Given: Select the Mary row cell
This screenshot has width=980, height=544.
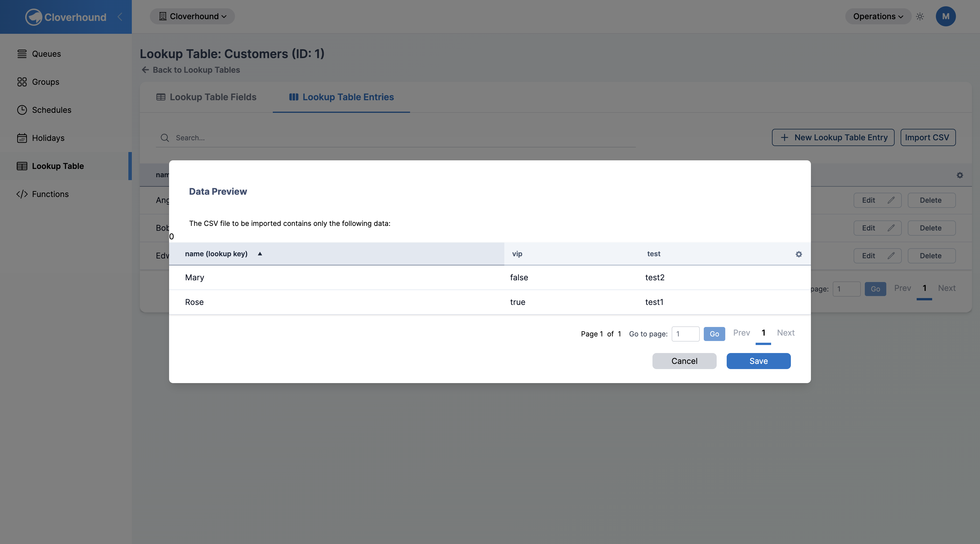Looking at the screenshot, I should click(x=195, y=277).
